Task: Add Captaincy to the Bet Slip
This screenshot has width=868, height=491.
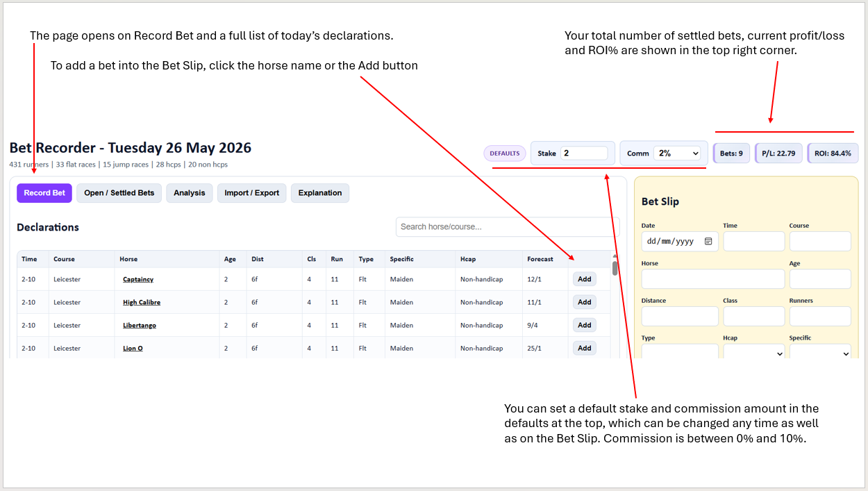Action: 585,279
